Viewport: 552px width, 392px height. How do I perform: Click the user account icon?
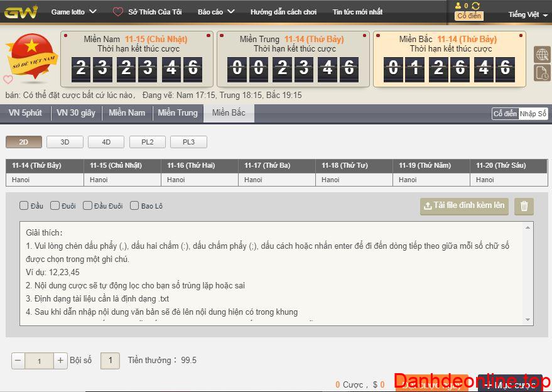(458, 6)
